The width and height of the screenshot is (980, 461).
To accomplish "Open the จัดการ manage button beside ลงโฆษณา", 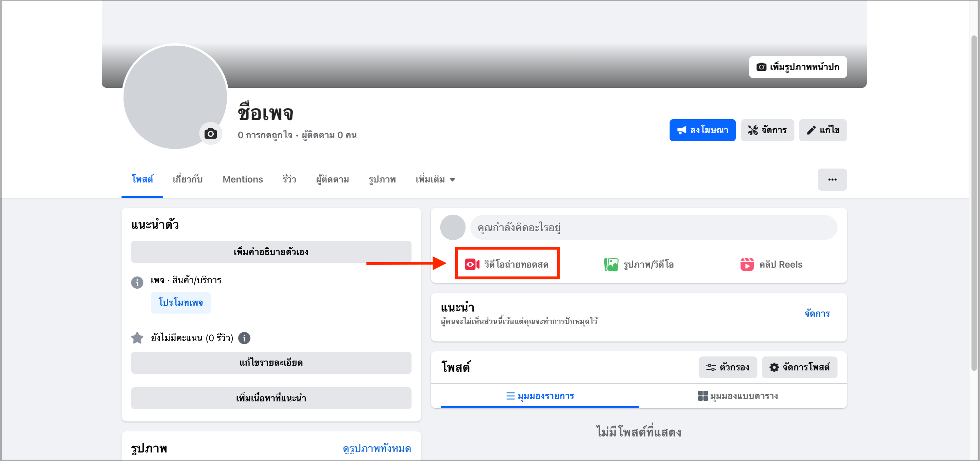I will click(x=767, y=130).
